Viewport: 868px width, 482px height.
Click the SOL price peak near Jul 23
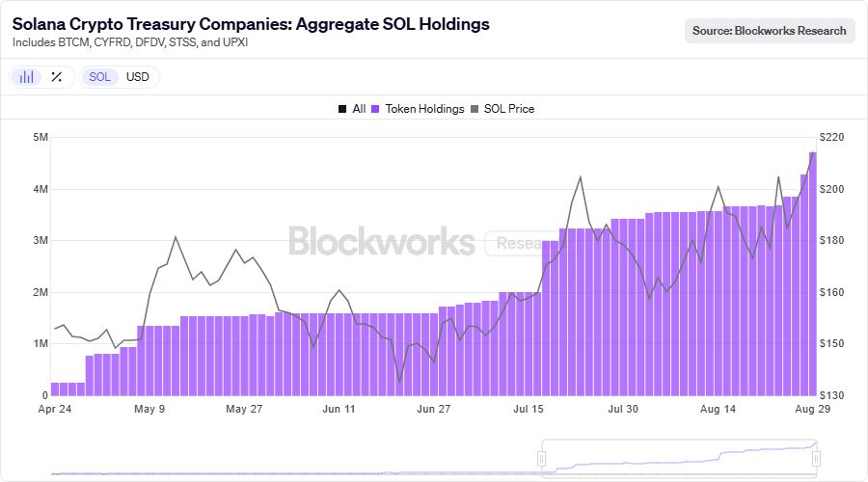pos(581,177)
